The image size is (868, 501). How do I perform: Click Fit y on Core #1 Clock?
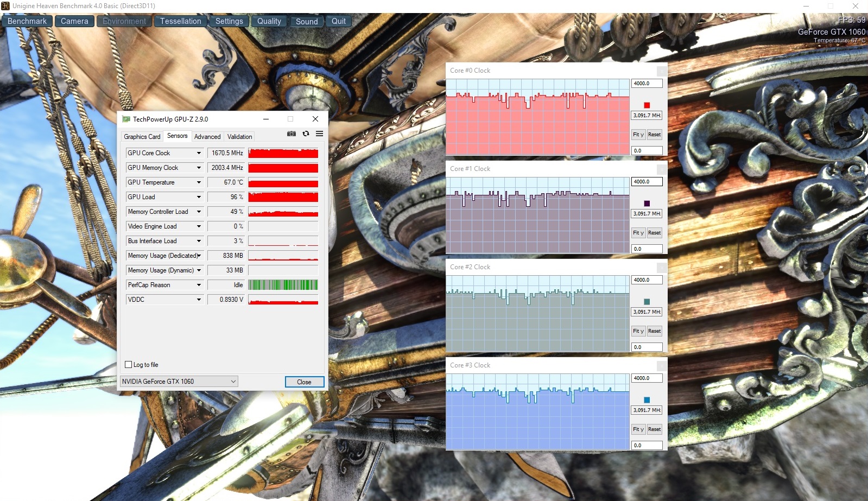(638, 233)
